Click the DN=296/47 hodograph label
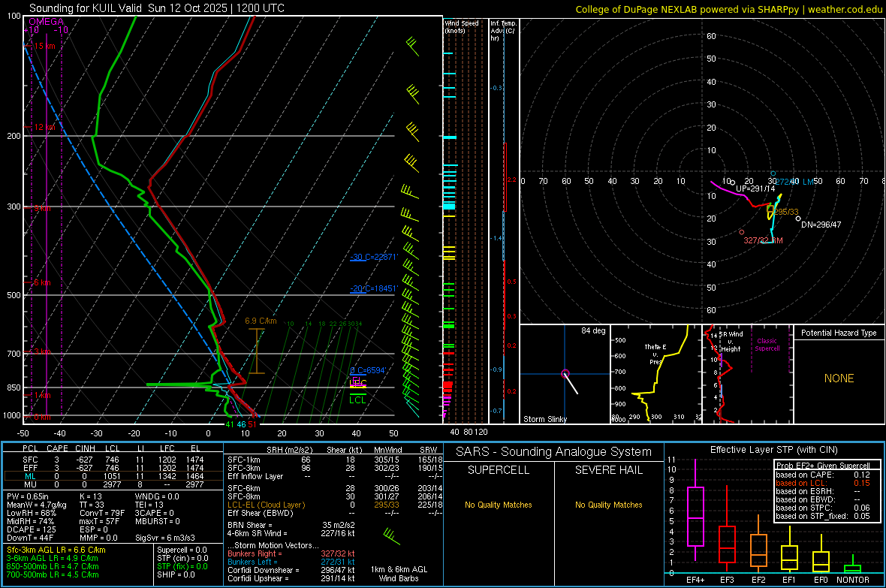Viewport: 886px width, 588px height. 821,225
